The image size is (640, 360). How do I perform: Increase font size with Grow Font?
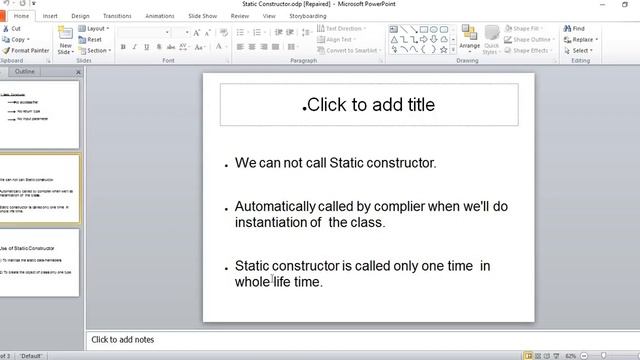197,33
